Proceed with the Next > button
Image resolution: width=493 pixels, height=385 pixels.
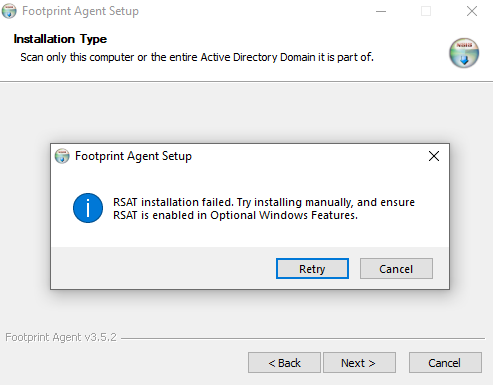359,362
